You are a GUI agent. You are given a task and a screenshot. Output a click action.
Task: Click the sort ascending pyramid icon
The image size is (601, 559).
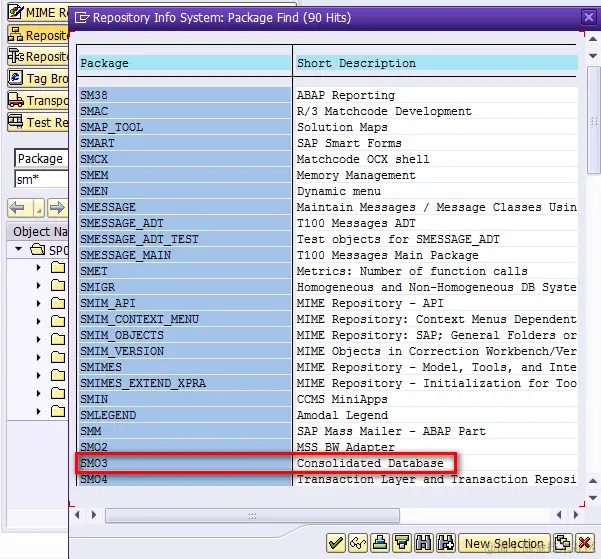click(380, 543)
